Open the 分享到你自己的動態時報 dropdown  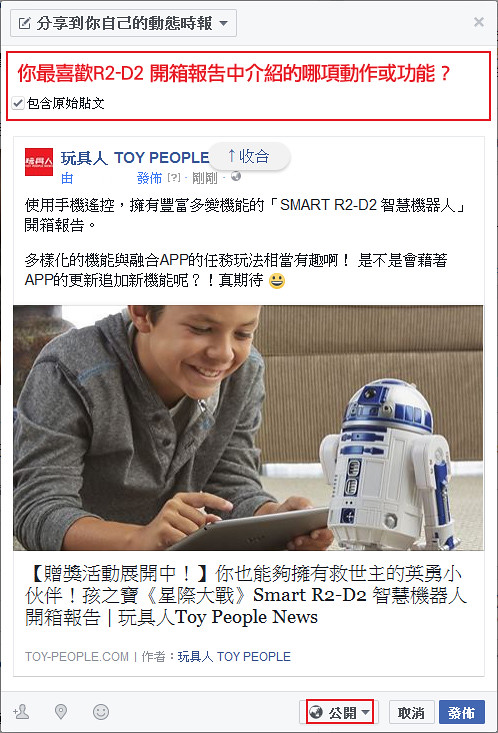click(123, 23)
